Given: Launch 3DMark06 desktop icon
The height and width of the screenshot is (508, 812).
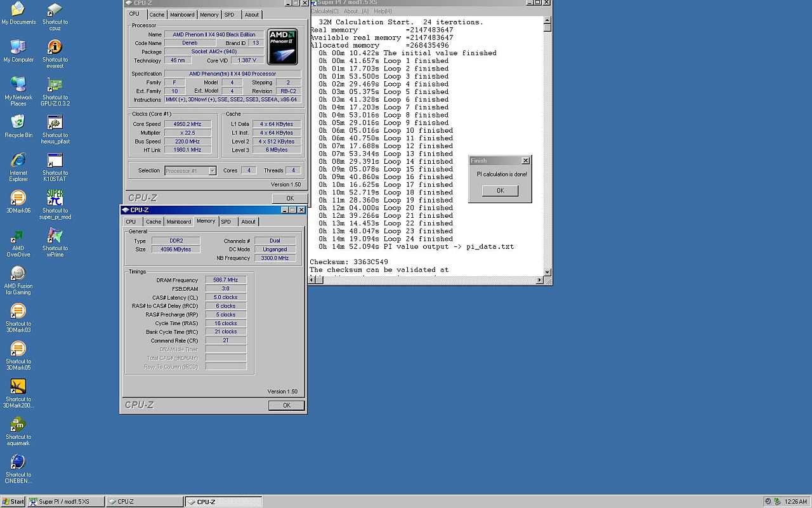Looking at the screenshot, I should (18, 202).
